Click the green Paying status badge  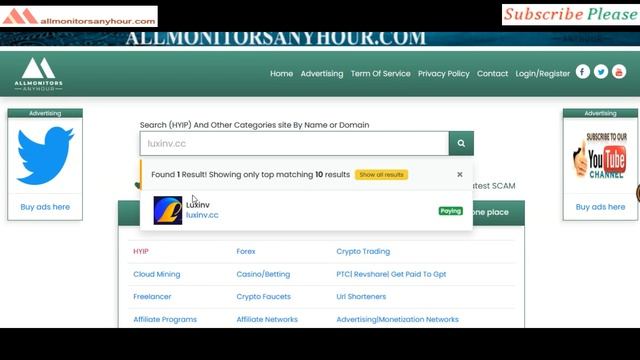point(451,211)
